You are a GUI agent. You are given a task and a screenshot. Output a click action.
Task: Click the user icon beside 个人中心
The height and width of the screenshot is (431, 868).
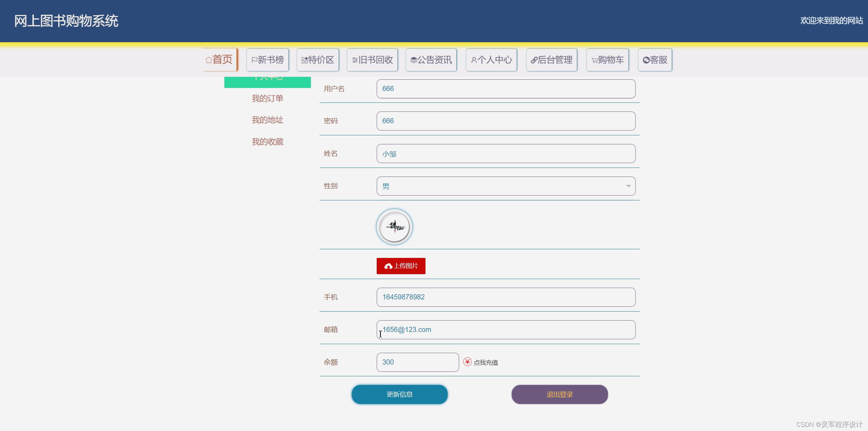pyautogui.click(x=474, y=60)
